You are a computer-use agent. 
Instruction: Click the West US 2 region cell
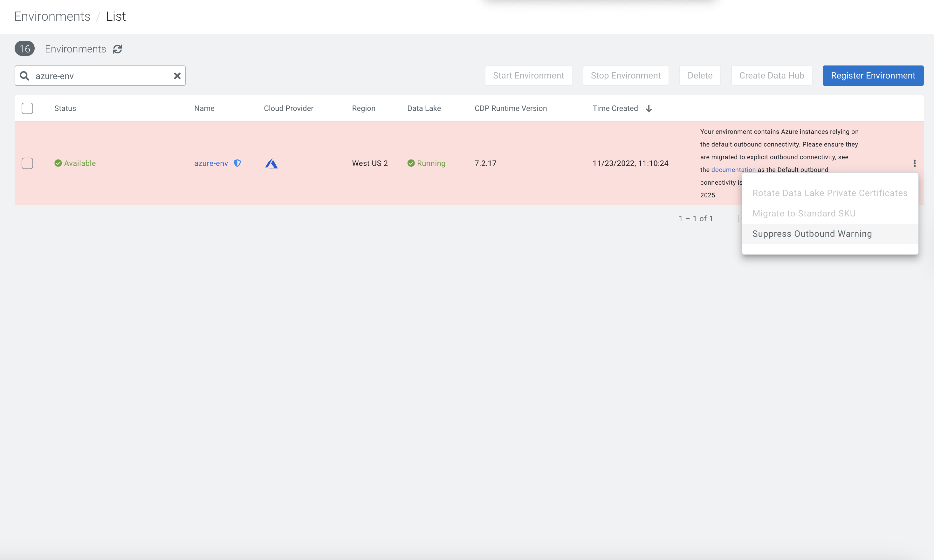click(369, 163)
